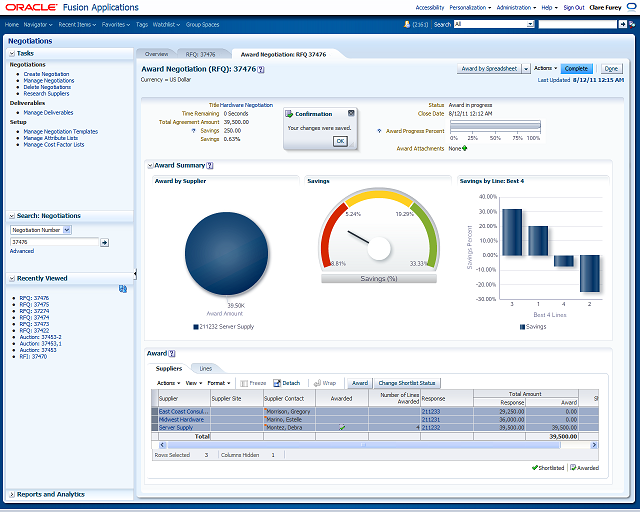This screenshot has width=640, height=512.
Task: Open Personalization menu
Action: 470,7
